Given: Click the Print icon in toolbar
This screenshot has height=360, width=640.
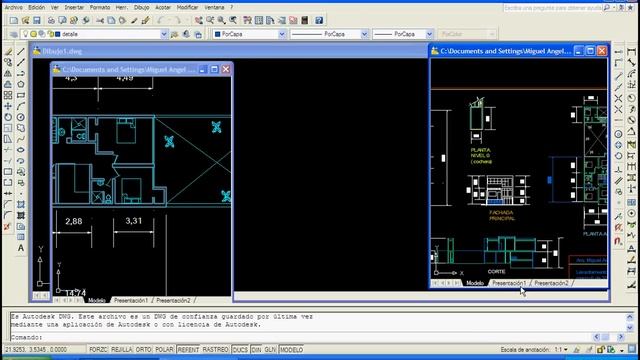Looking at the screenshot, I should (x=51, y=20).
